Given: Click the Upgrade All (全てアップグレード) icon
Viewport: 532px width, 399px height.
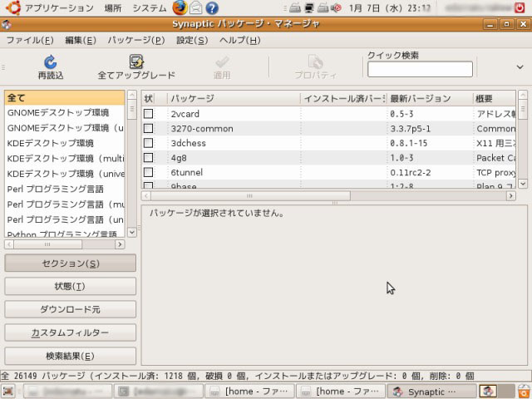Looking at the screenshot, I should 136,62.
